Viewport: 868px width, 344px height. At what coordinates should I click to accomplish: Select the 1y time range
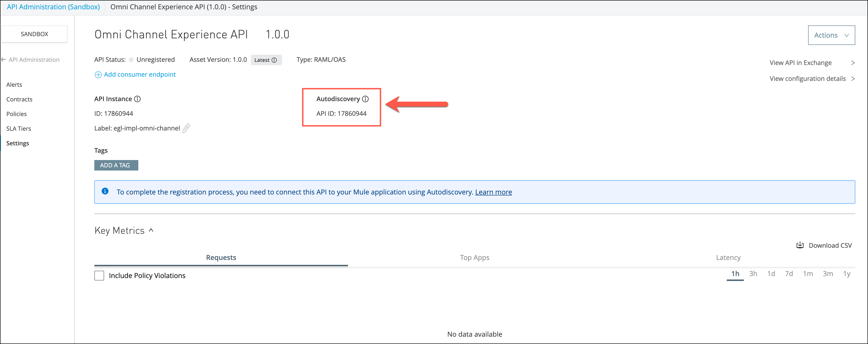pos(847,274)
